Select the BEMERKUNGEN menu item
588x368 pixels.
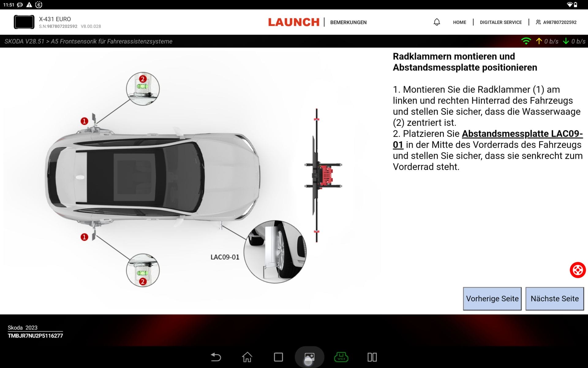(x=348, y=22)
